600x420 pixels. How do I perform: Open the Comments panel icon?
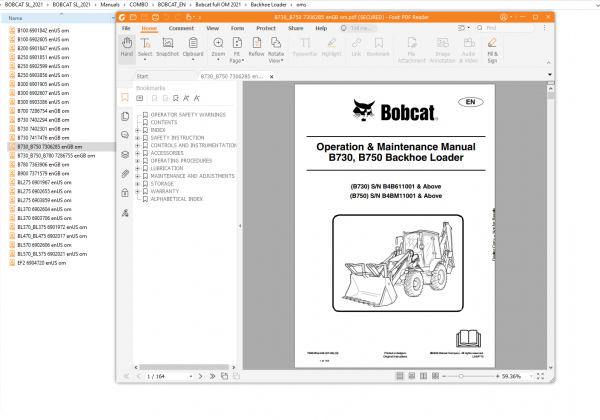click(x=125, y=135)
